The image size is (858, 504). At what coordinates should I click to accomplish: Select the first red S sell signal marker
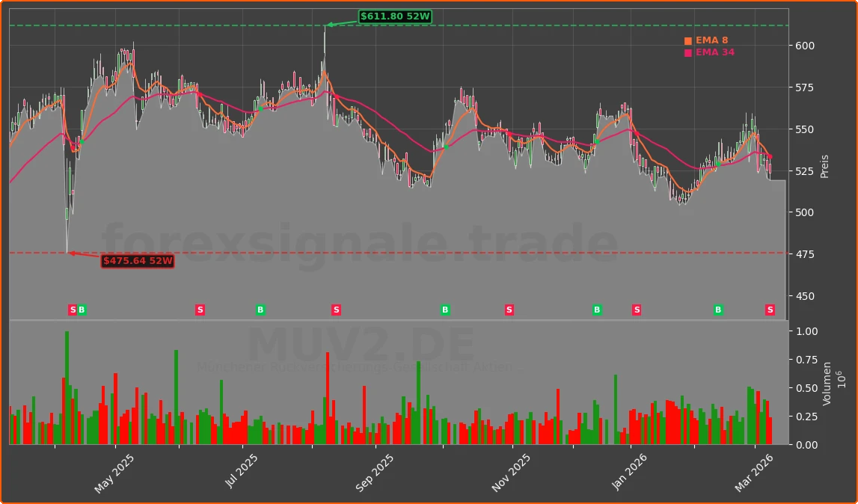click(72, 309)
